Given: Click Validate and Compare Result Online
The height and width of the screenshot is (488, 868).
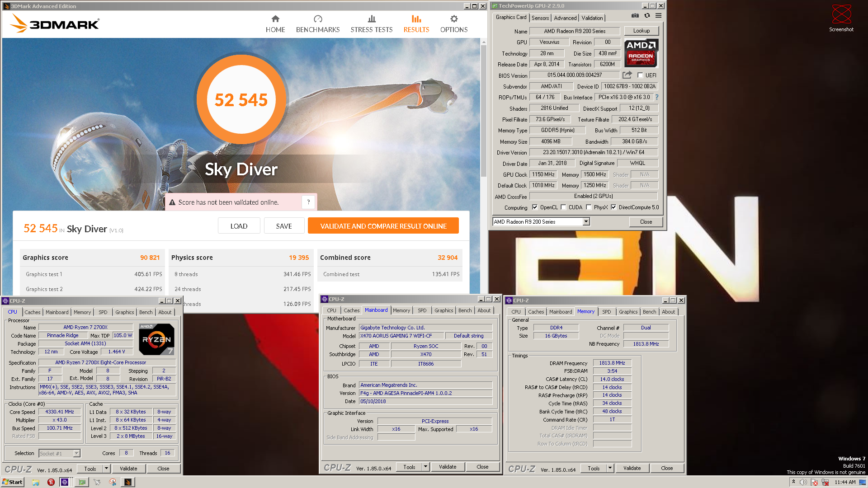Looking at the screenshot, I should [383, 226].
